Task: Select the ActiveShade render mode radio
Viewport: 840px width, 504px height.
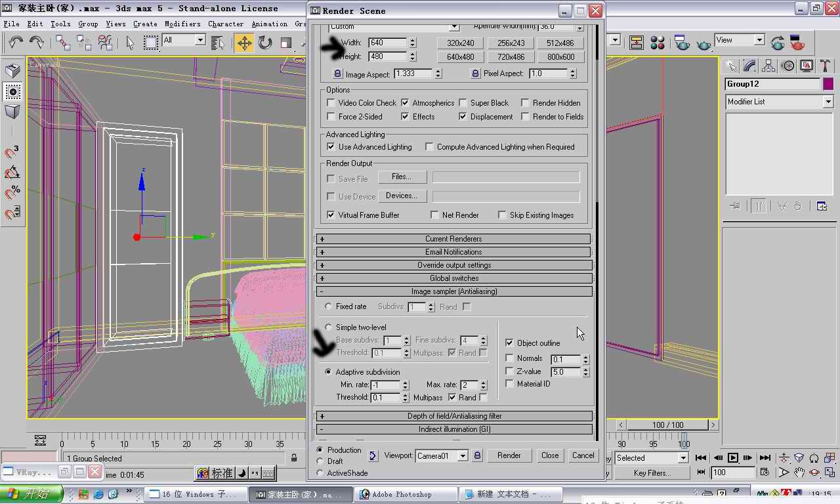Action: point(320,473)
